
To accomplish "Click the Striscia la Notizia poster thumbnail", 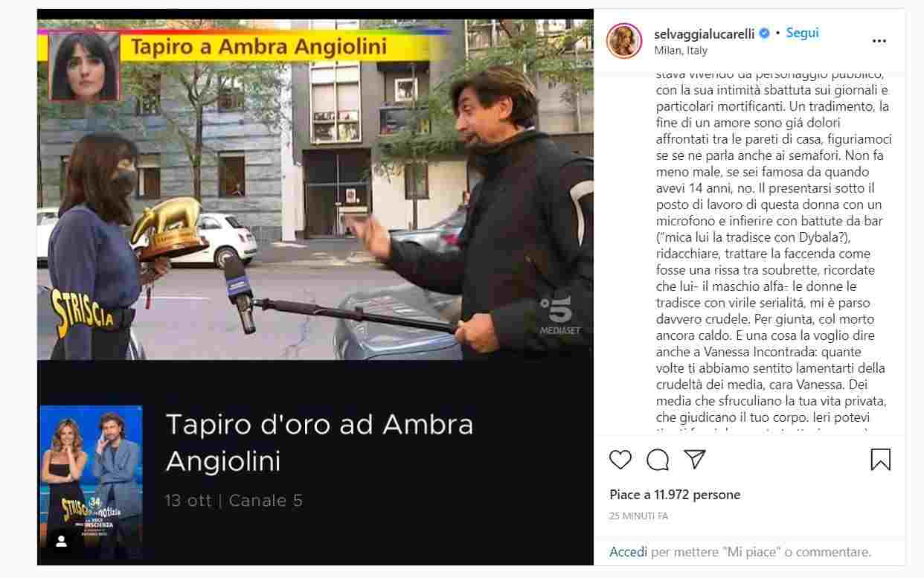I will click(91, 481).
